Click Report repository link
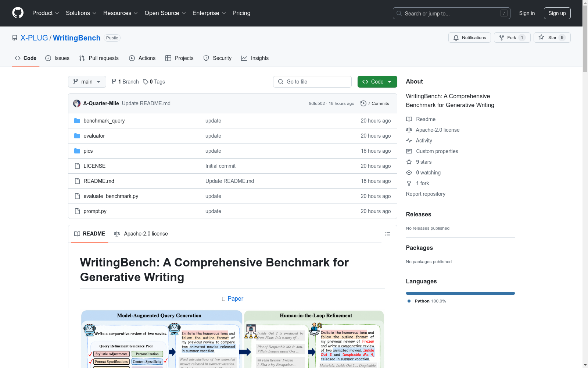Viewport: 588px width, 368px height. [x=426, y=194]
